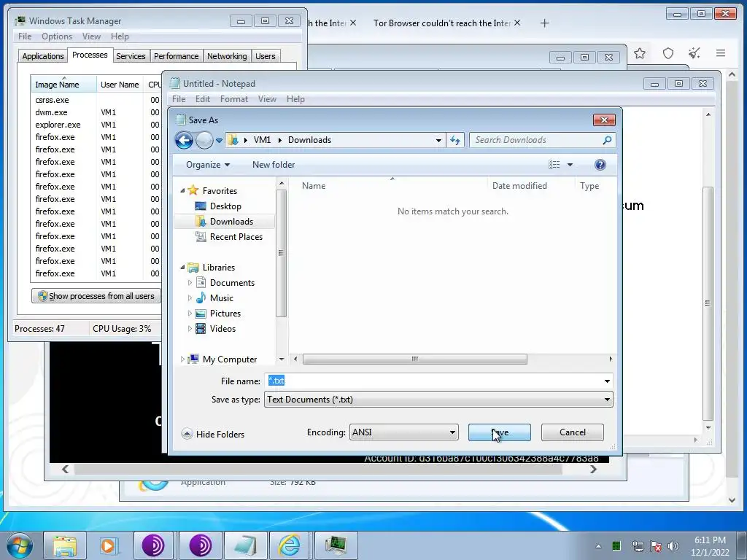Open the Tor Browser hamburger menu

point(720,53)
